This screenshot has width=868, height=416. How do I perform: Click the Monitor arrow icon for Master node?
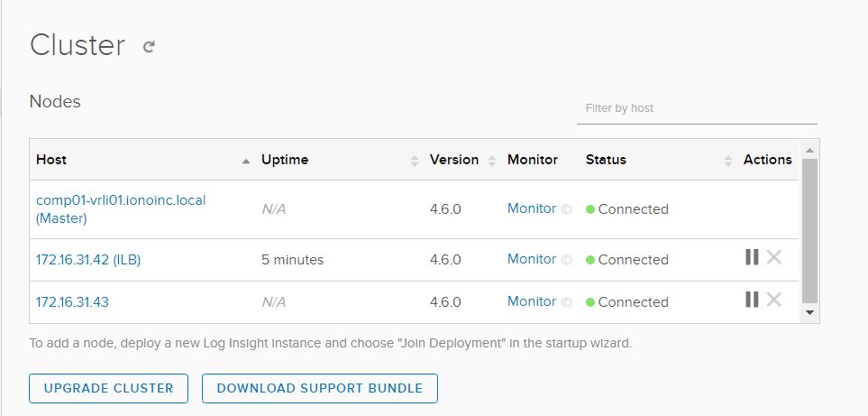(x=567, y=209)
